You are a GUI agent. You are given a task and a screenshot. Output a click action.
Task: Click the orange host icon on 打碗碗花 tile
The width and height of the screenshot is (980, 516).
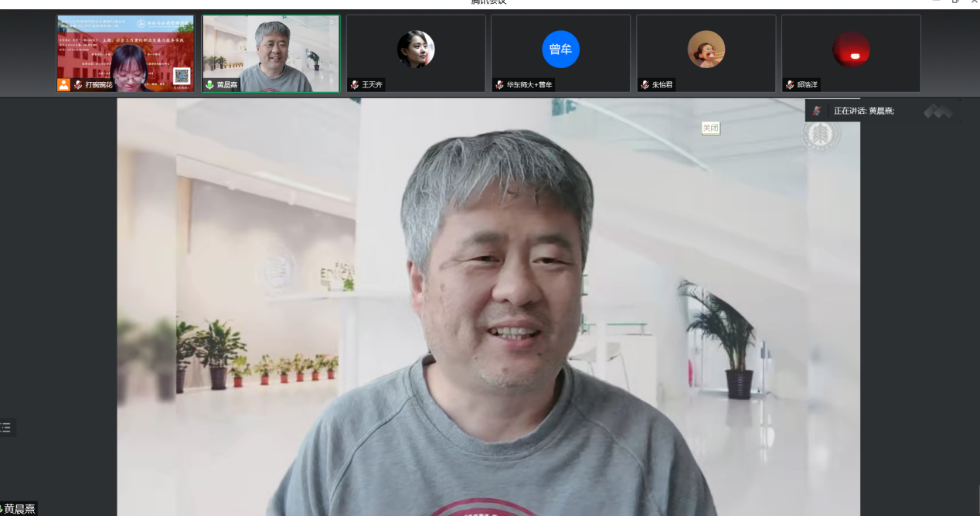(x=63, y=85)
